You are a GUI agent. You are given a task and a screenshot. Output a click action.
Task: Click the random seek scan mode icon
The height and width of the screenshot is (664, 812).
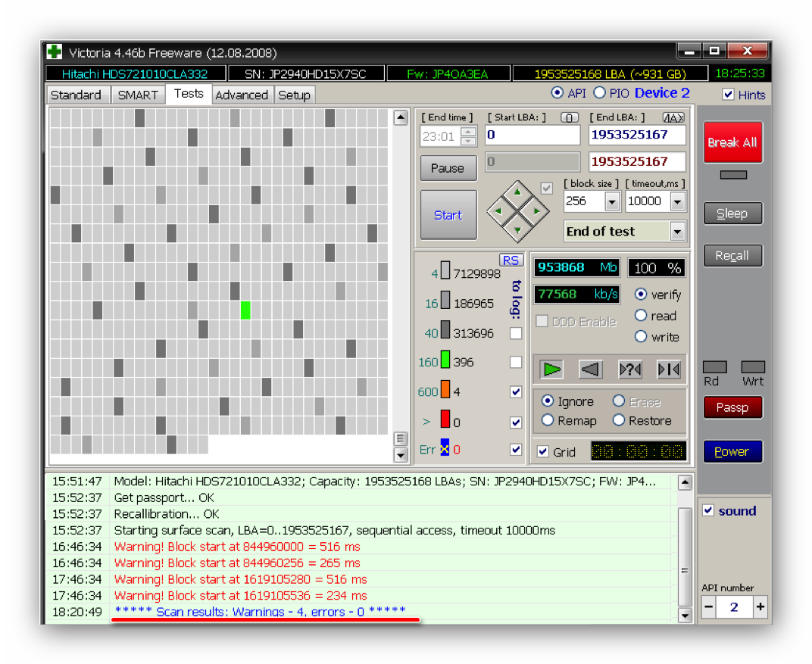pyautogui.click(x=630, y=369)
